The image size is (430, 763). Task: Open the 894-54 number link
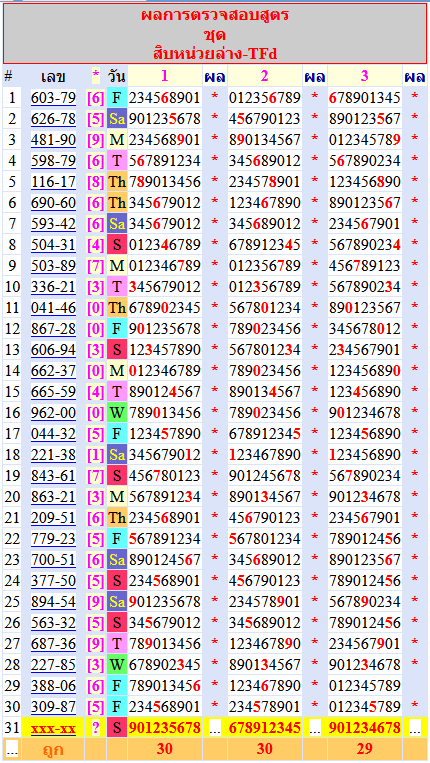point(54,601)
